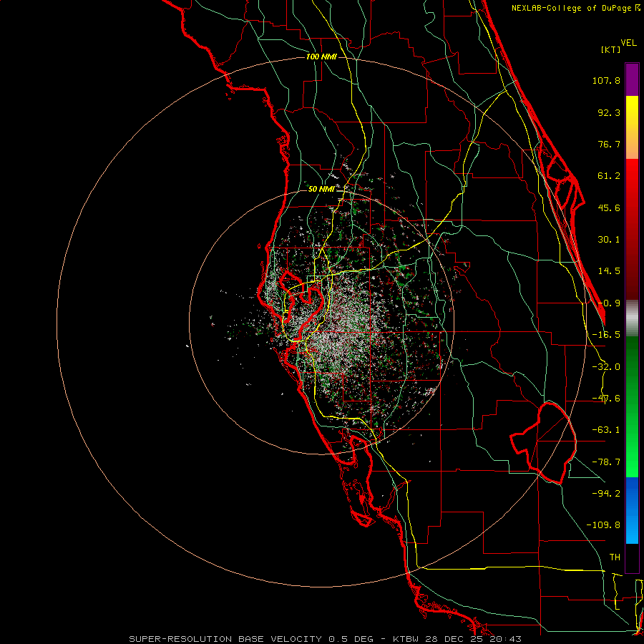Click the dark TH band at scale bottom
The width and height of the screenshot is (644, 644).
(632, 557)
